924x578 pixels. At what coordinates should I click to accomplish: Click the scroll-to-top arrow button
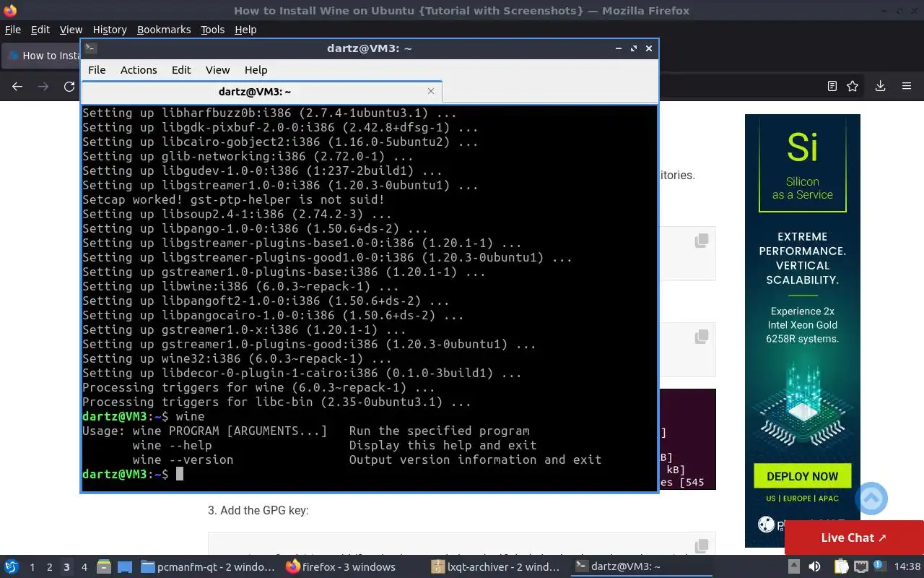pos(871,499)
